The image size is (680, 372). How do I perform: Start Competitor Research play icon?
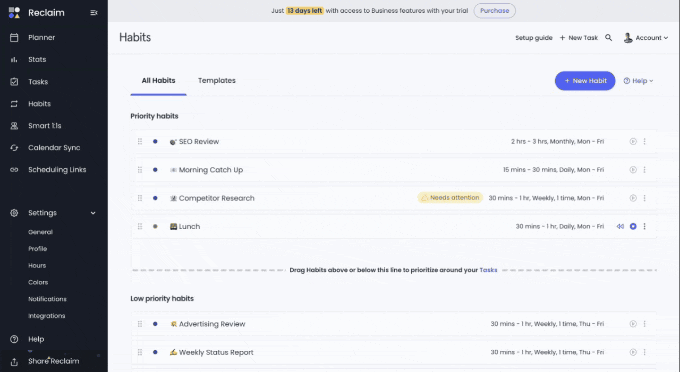click(x=633, y=198)
